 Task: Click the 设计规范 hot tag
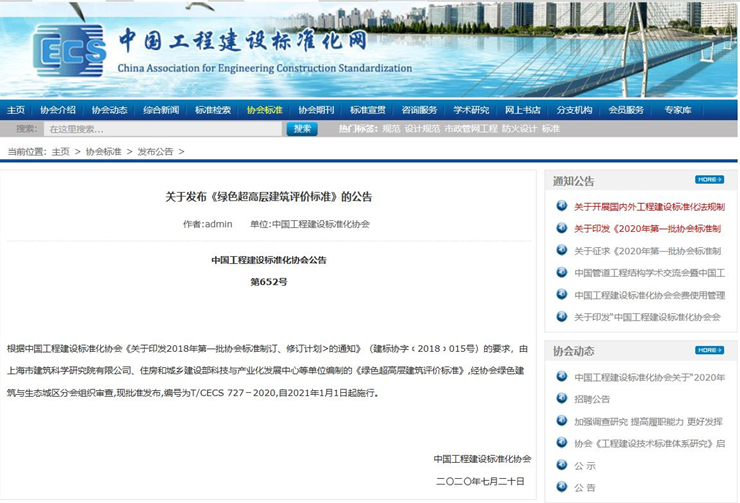coord(422,129)
